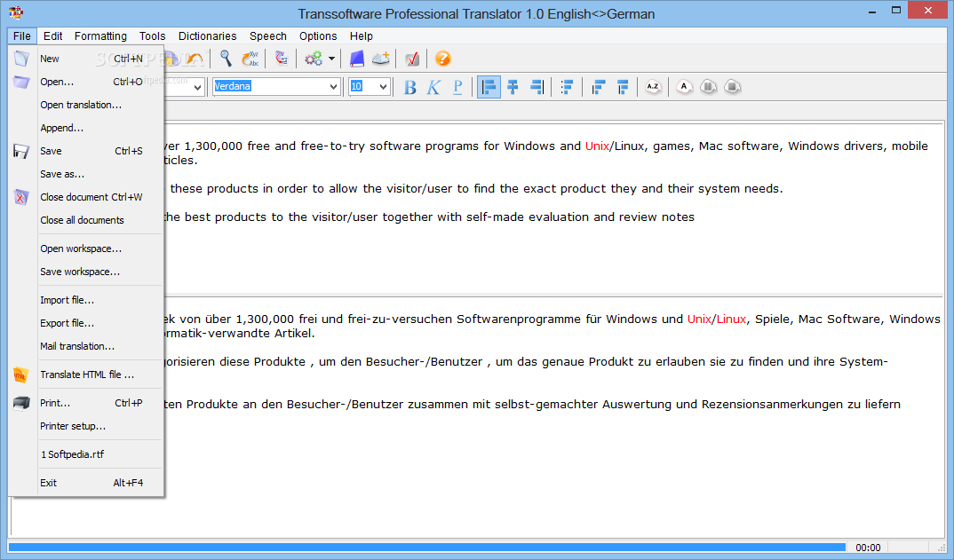Click the add-to-dictionary book with plus icon
The width and height of the screenshot is (954, 560).
pyautogui.click(x=381, y=59)
